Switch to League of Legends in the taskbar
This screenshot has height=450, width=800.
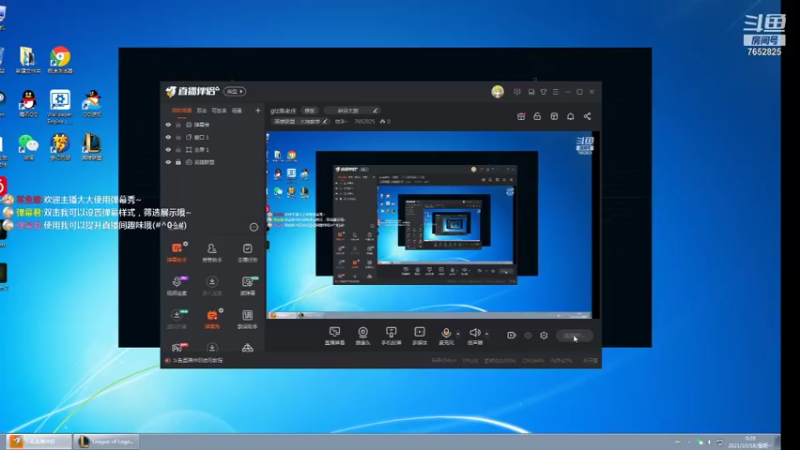point(107,441)
